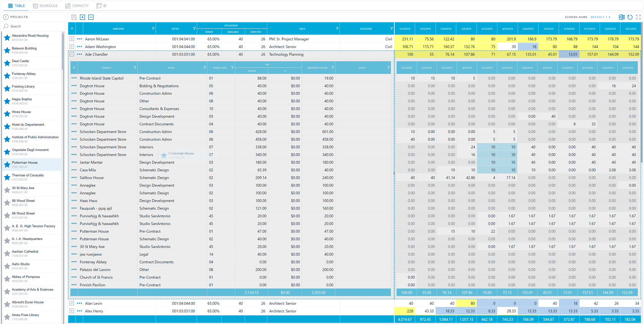Open the Project column filter
The image size is (644, 324).
pyautogui.click(x=135, y=68)
